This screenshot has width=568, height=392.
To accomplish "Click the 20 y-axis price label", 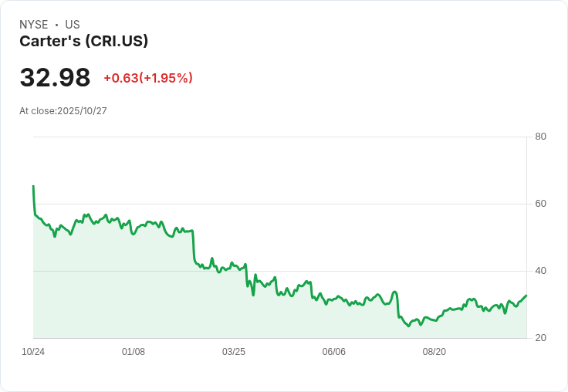I will pos(541,338).
